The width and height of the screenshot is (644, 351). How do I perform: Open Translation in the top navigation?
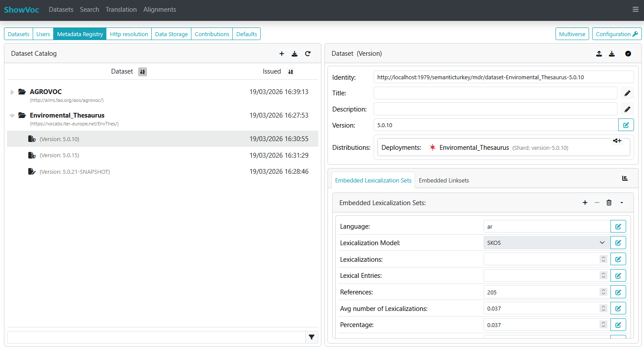(121, 10)
